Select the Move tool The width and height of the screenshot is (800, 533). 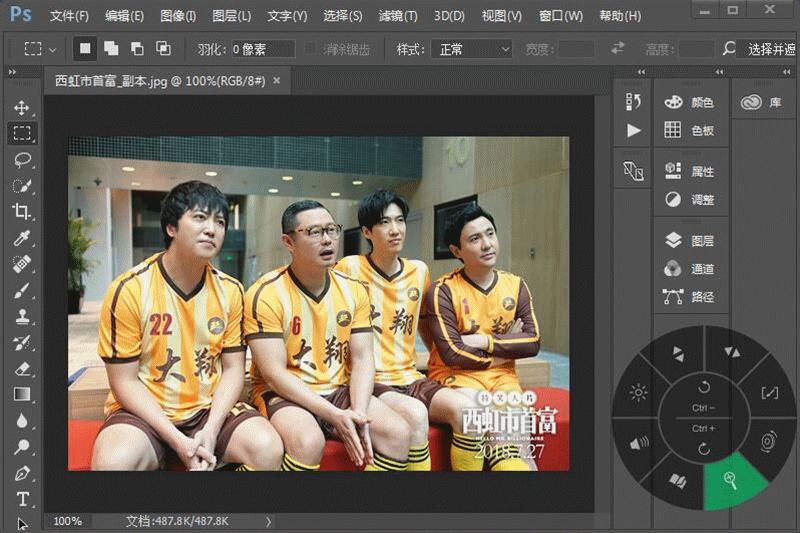pos(21,108)
